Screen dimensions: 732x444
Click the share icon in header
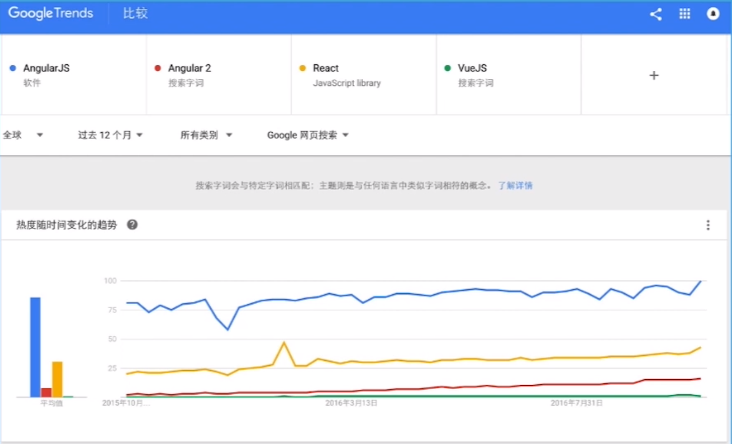[x=655, y=14]
